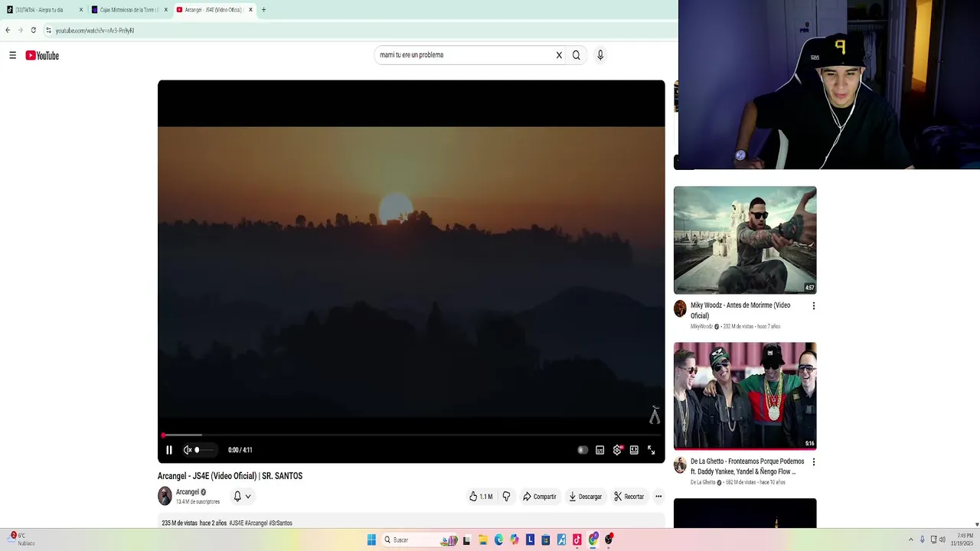Open the three-dot more actions under the video

pyautogui.click(x=658, y=497)
